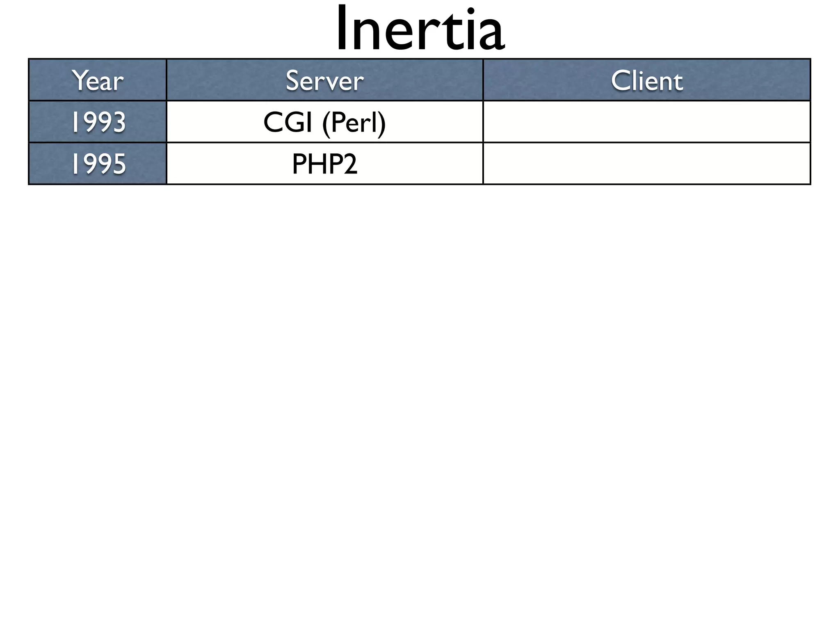The width and height of the screenshot is (840, 630).
Task: Select the empty Client cell for 1993
Action: 647,122
